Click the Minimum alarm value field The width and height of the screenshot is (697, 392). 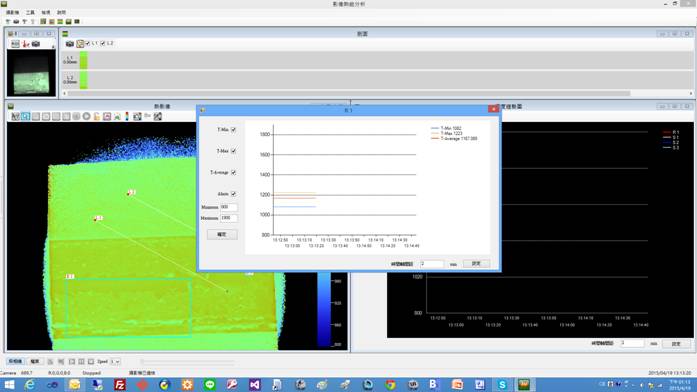click(229, 207)
